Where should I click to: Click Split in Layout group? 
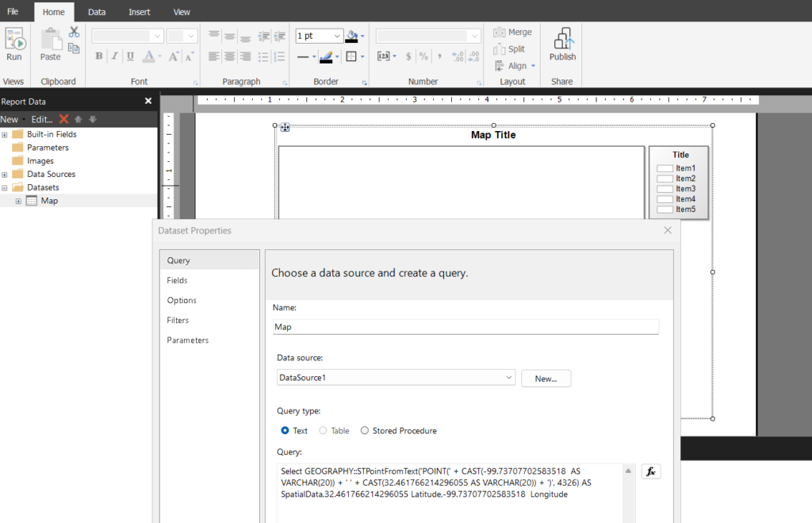[x=510, y=48]
